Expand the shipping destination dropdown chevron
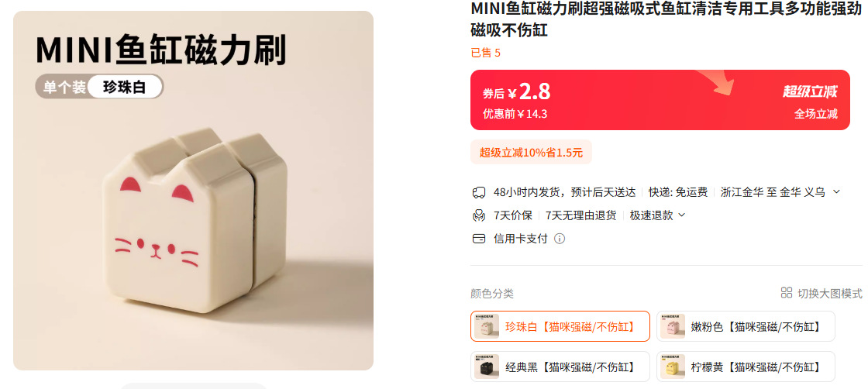Viewport: 868px width, 389px height. point(836,192)
